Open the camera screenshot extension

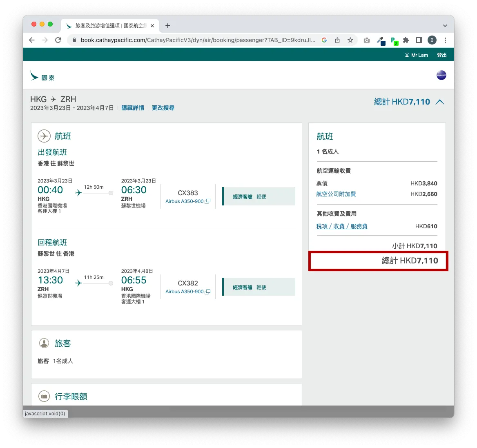pos(367,40)
